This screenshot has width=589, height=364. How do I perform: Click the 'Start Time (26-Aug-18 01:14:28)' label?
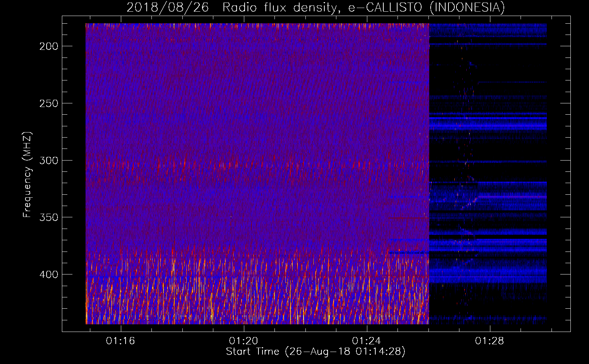tap(316, 352)
